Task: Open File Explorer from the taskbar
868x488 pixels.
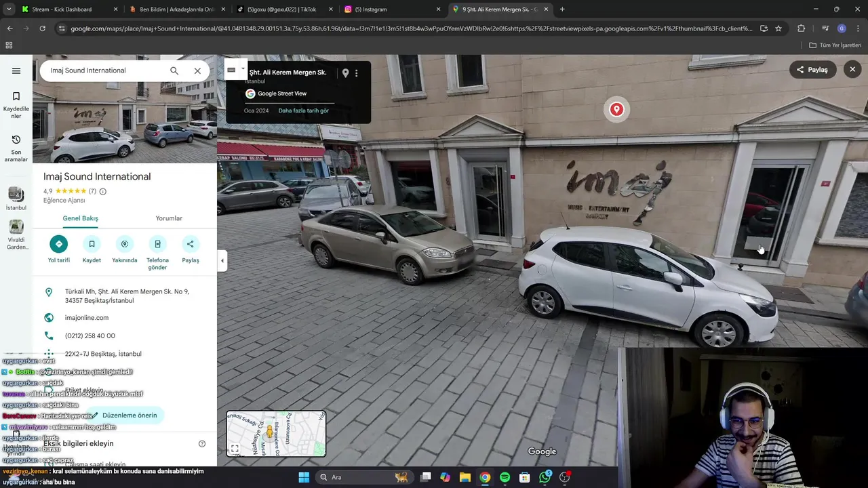Action: 465,477
